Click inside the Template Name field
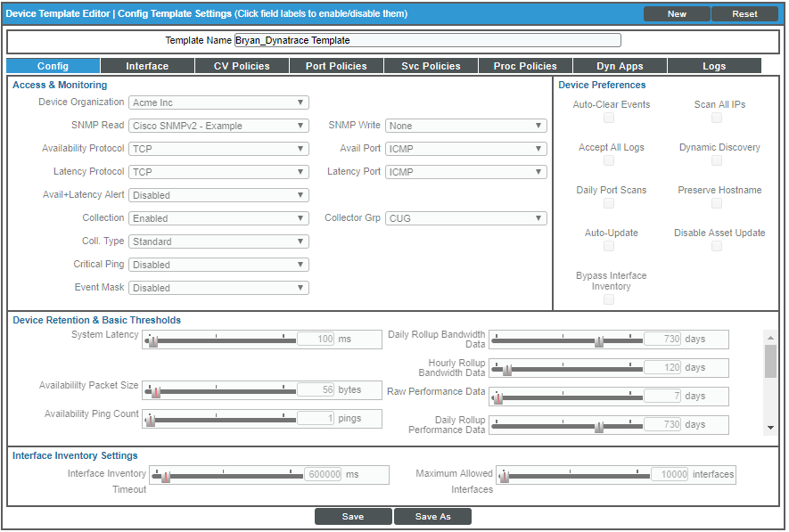 click(426, 39)
